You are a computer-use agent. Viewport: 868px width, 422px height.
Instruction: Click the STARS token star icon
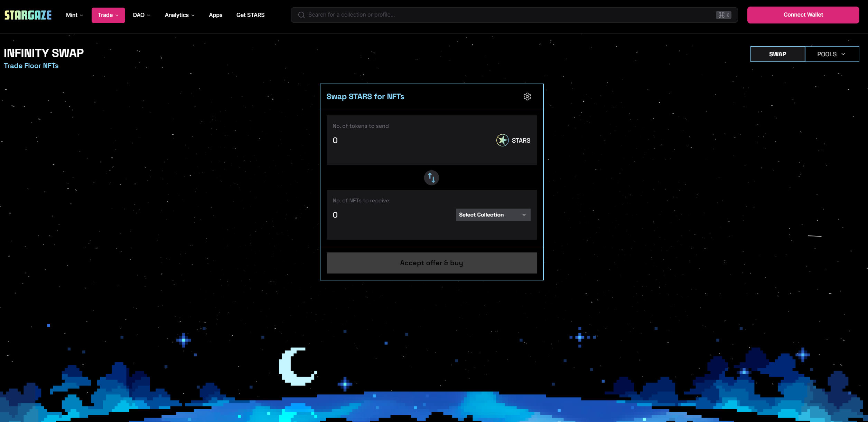pyautogui.click(x=502, y=140)
